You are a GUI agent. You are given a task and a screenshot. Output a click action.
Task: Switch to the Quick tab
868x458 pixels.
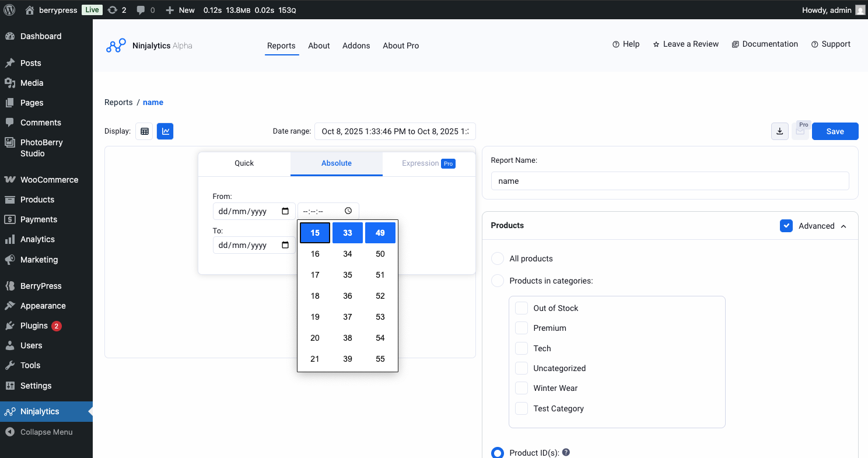(244, 163)
